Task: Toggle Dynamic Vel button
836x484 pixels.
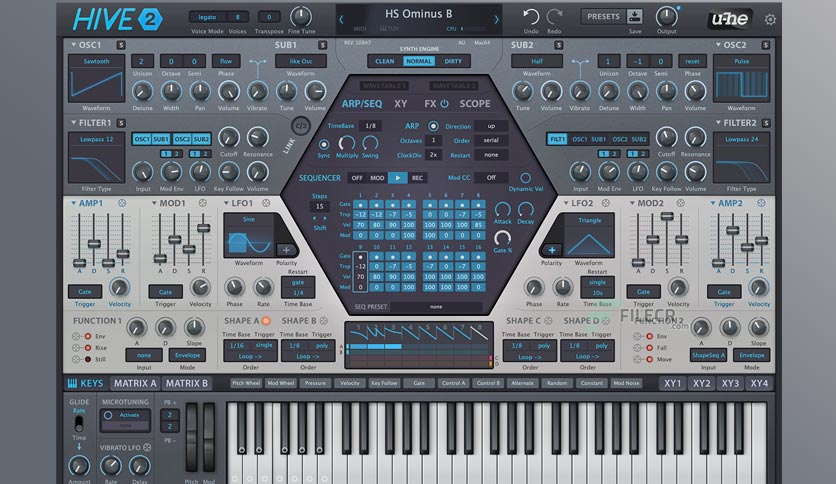Action: pos(525,178)
